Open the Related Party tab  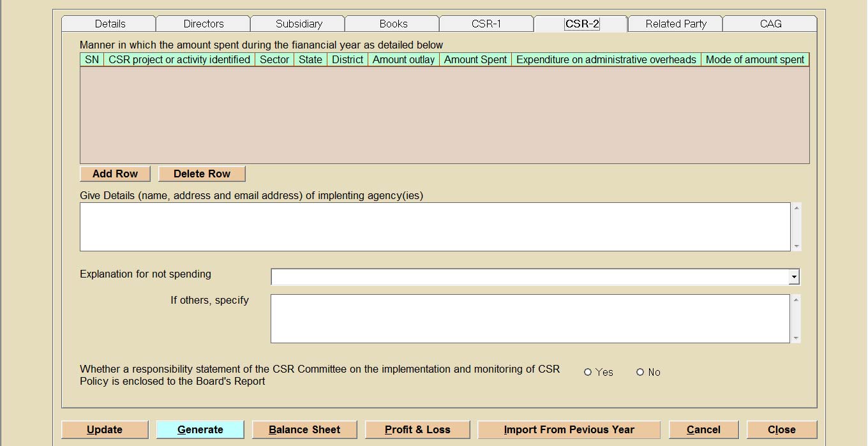point(676,24)
